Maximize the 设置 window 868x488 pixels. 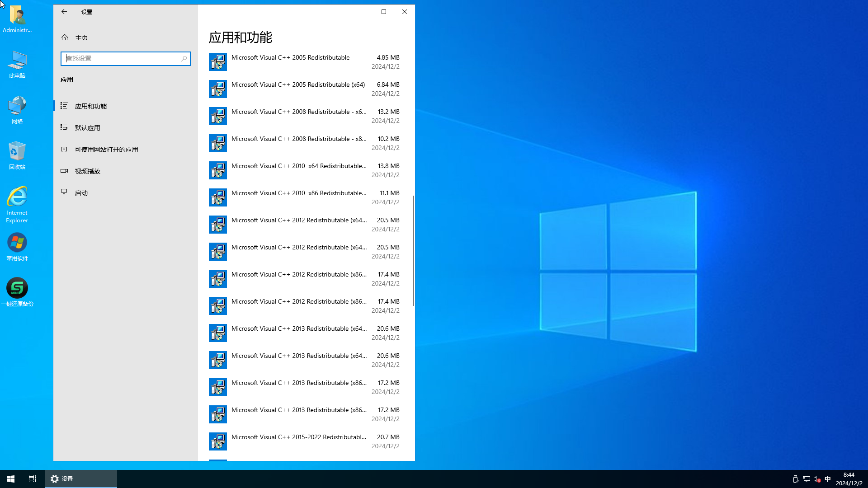[384, 12]
